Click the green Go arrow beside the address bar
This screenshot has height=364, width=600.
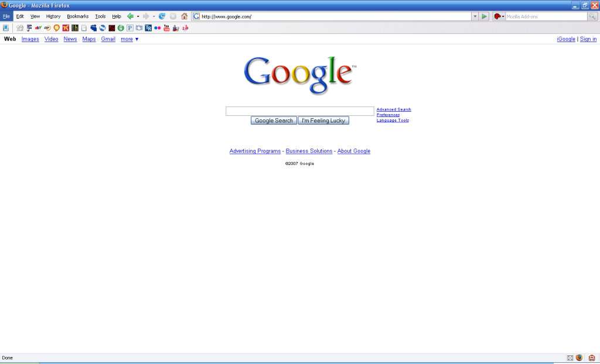(484, 16)
